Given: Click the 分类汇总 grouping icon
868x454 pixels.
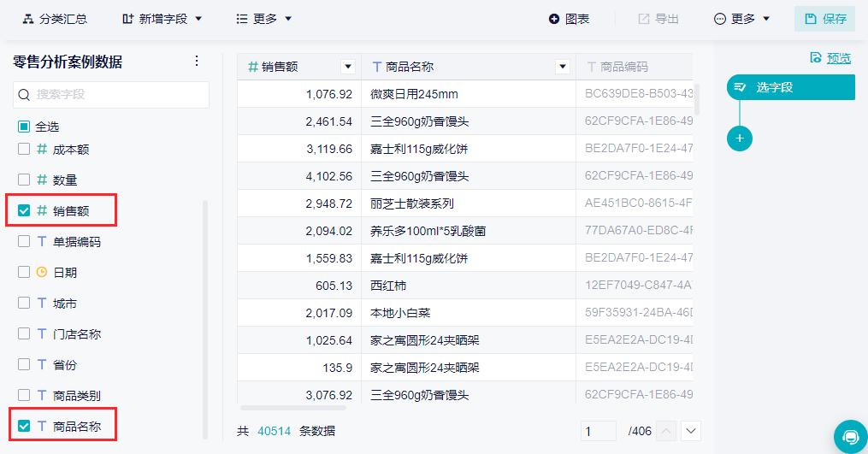Looking at the screenshot, I should point(27,19).
